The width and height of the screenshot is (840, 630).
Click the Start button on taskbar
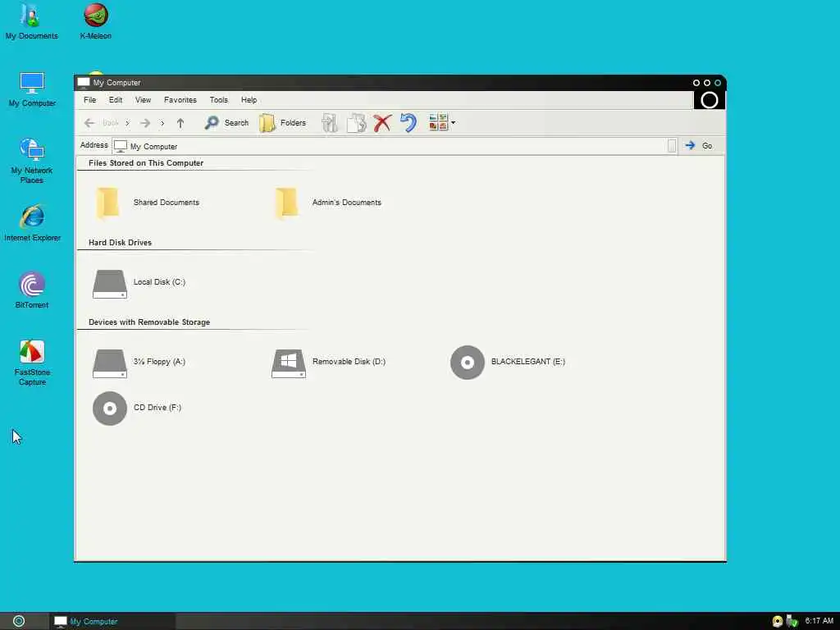point(19,621)
